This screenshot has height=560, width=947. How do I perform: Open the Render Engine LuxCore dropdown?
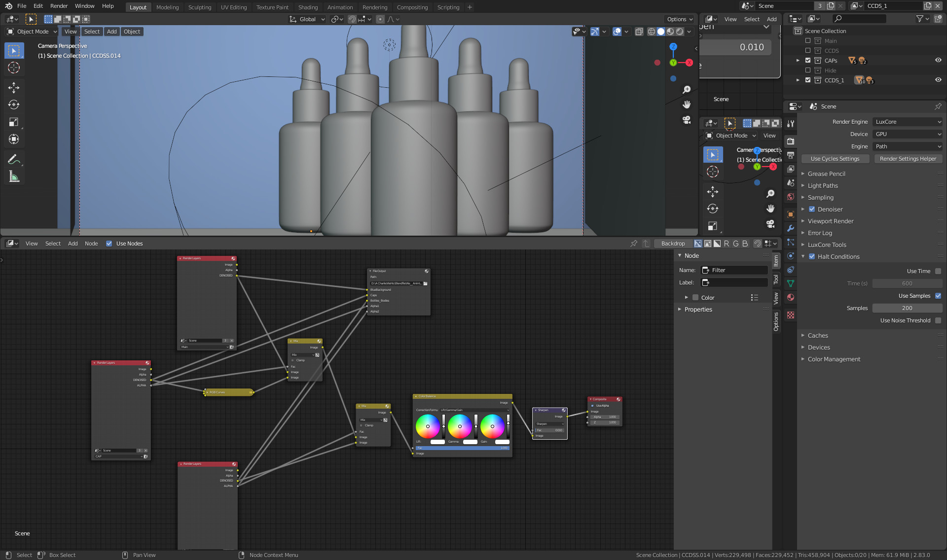(x=908, y=122)
